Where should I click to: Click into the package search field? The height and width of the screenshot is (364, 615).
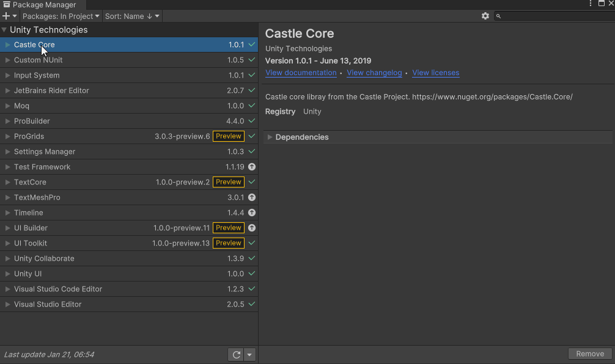[556, 16]
